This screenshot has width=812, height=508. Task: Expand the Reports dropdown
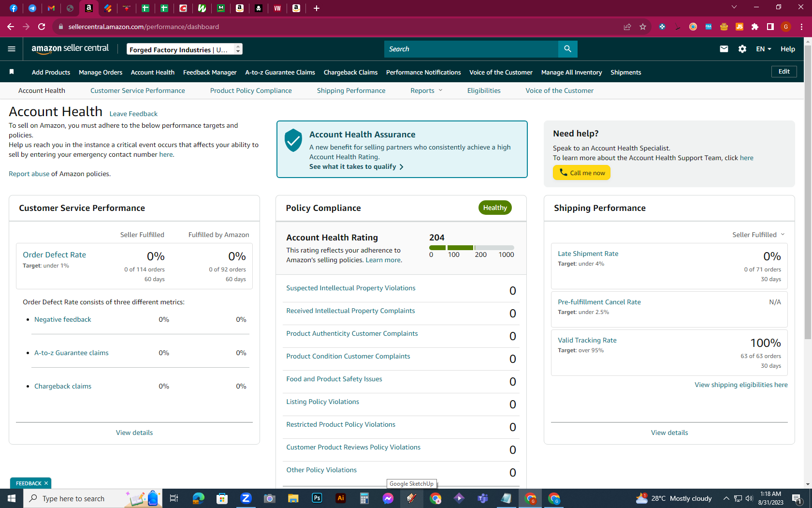(426, 90)
